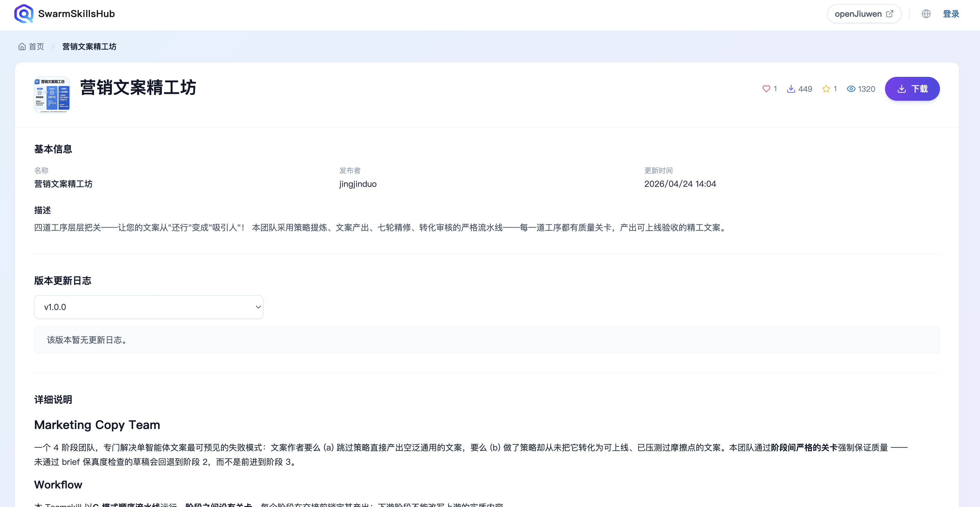Expand the v1.0.0 version dropdown

tap(149, 307)
